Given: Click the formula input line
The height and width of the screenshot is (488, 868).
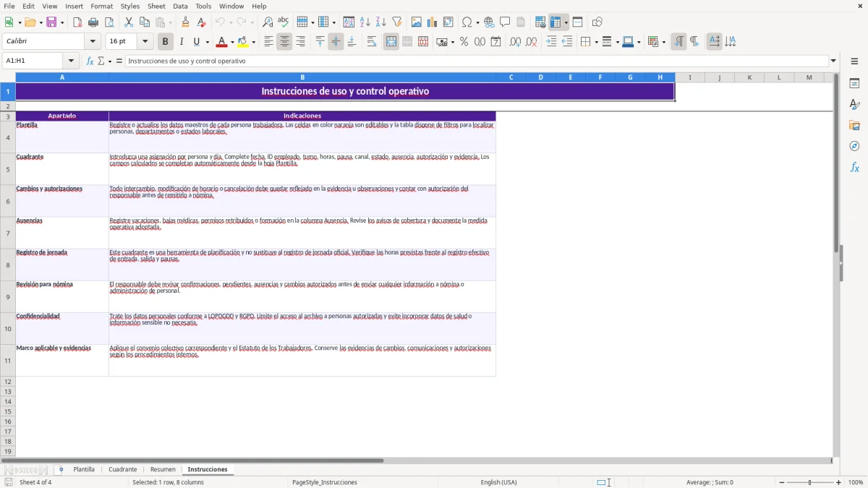Looking at the screenshot, I should (476, 61).
